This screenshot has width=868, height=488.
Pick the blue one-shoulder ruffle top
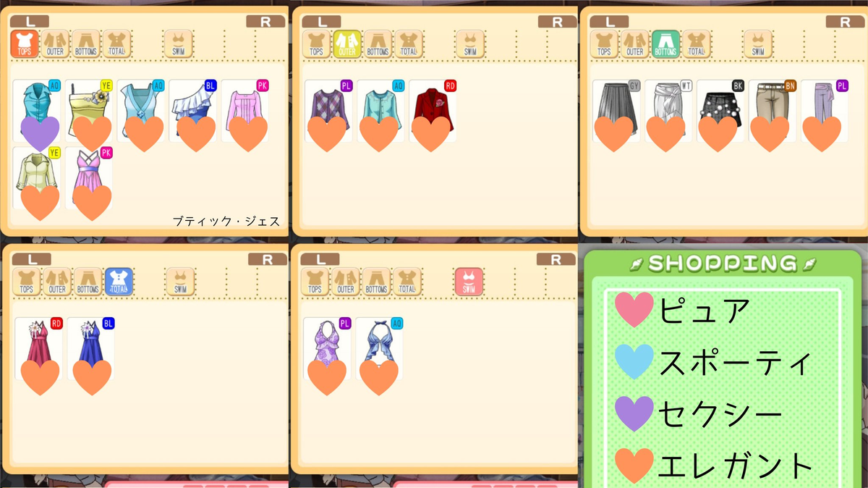(193, 111)
